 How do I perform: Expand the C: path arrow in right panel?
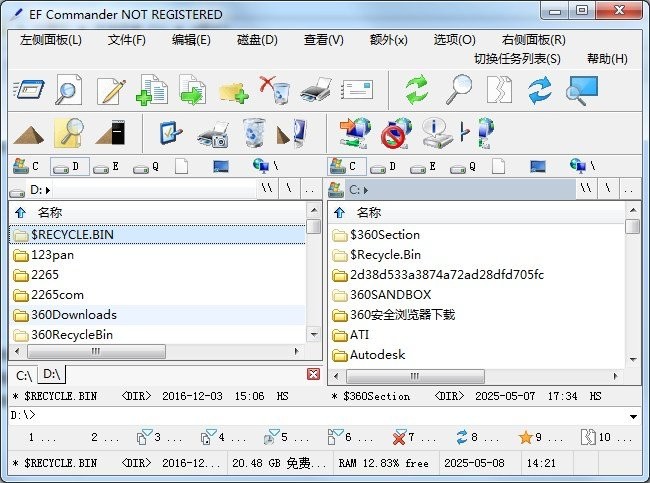pyautogui.click(x=366, y=190)
